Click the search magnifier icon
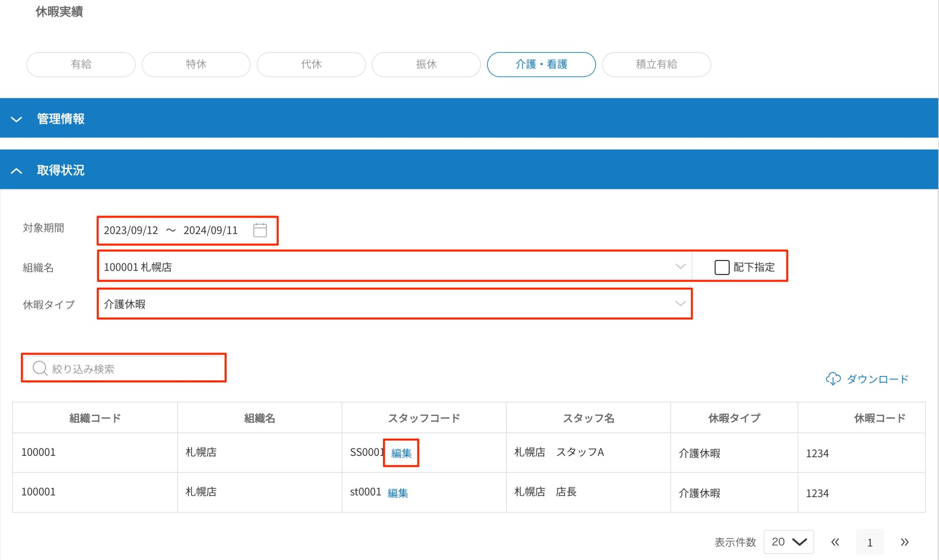This screenshot has height=560, width=939. [x=40, y=368]
